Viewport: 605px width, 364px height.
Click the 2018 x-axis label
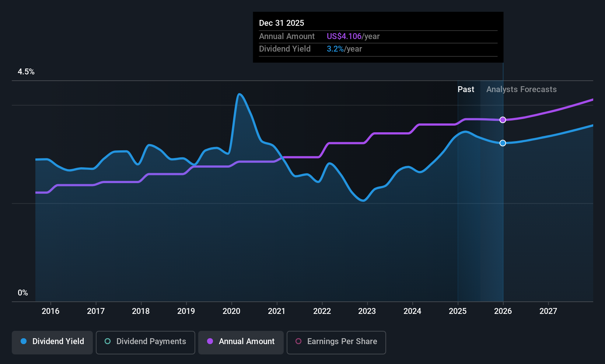[141, 311]
